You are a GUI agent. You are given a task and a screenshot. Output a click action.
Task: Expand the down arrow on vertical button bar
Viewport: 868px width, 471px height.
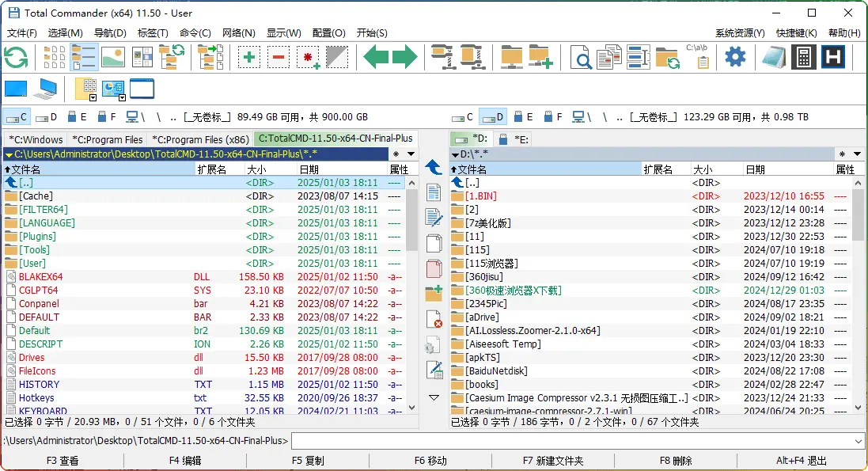click(x=434, y=397)
